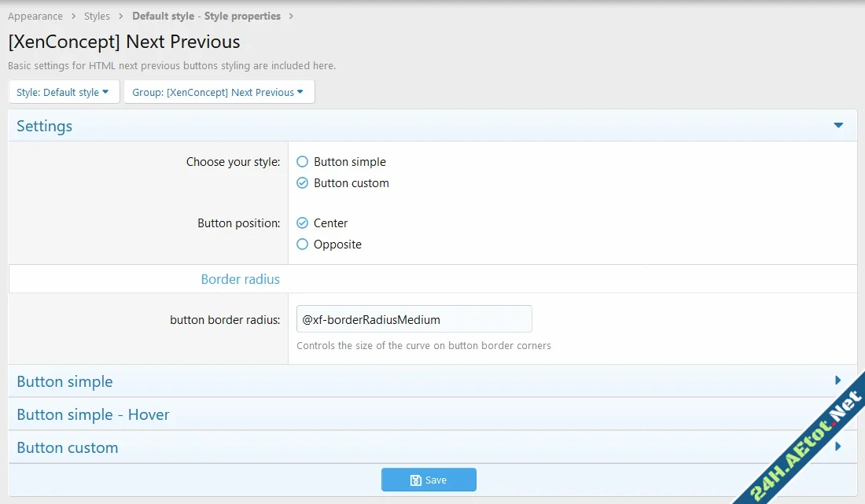This screenshot has width=865, height=504.
Task: Select the Button simple style radio option
Action: point(303,162)
